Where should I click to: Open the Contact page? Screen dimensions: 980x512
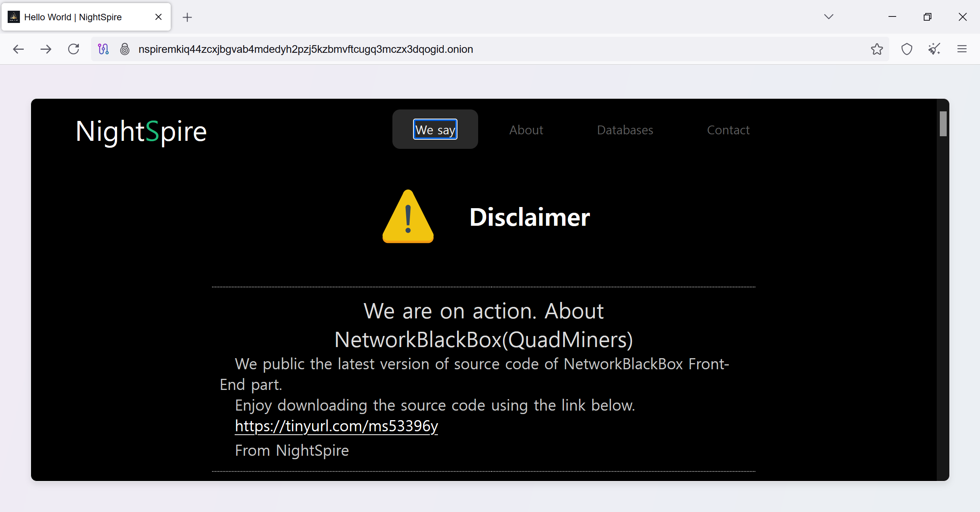tap(728, 130)
